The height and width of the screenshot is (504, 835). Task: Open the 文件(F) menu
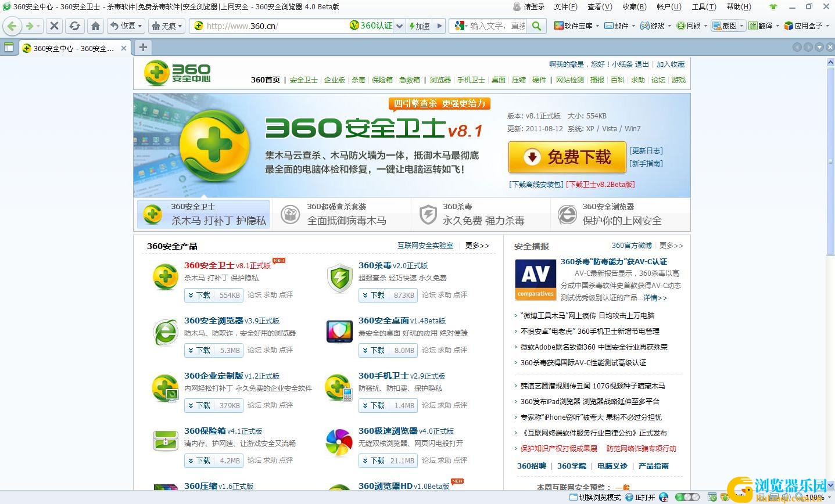(x=566, y=7)
